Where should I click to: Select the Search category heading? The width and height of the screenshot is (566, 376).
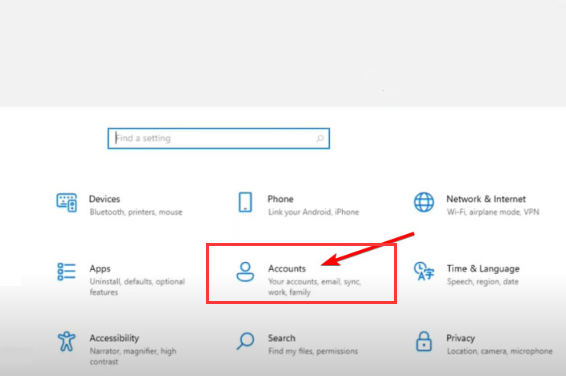click(x=282, y=338)
